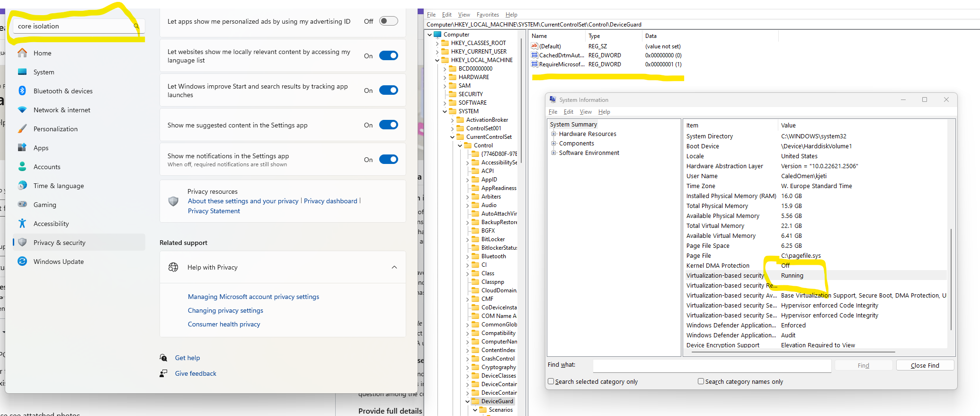Click the Help with Privacy globe icon
The image size is (980, 416).
click(173, 267)
